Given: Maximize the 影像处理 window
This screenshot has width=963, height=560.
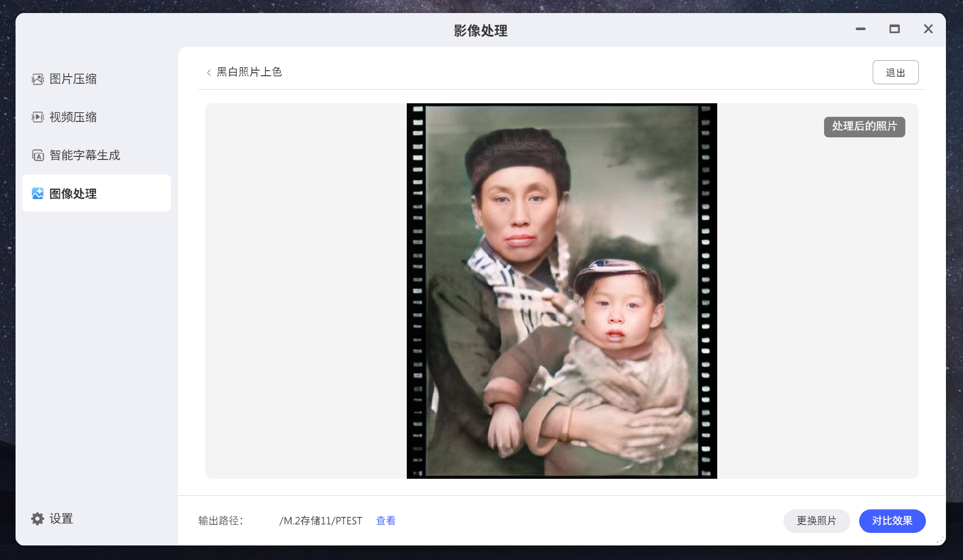Looking at the screenshot, I should click(894, 29).
